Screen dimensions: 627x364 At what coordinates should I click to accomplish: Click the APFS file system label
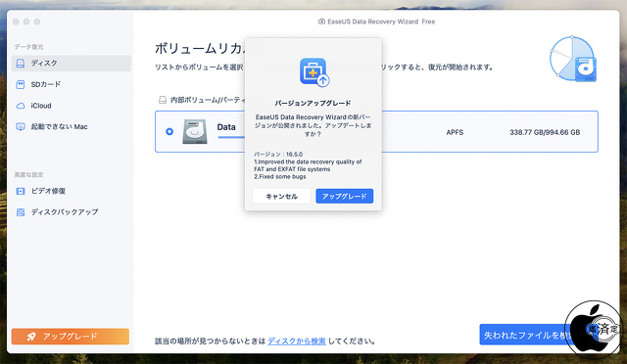455,132
